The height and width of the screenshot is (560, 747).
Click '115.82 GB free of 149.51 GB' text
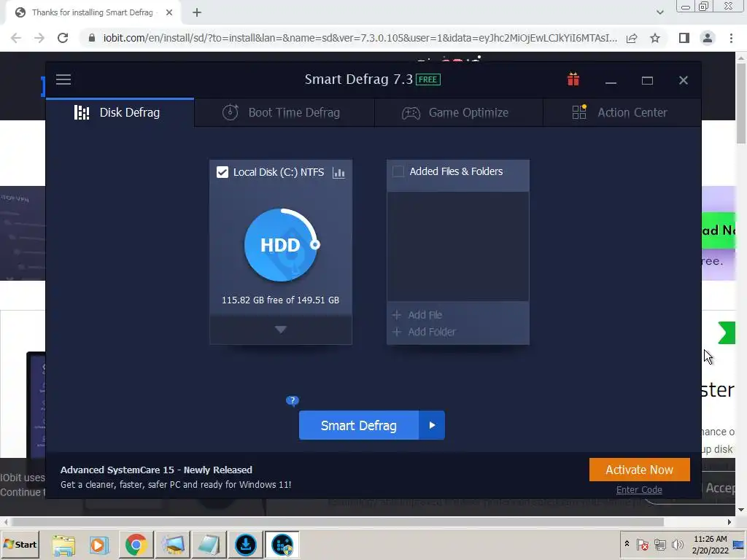[281, 300]
